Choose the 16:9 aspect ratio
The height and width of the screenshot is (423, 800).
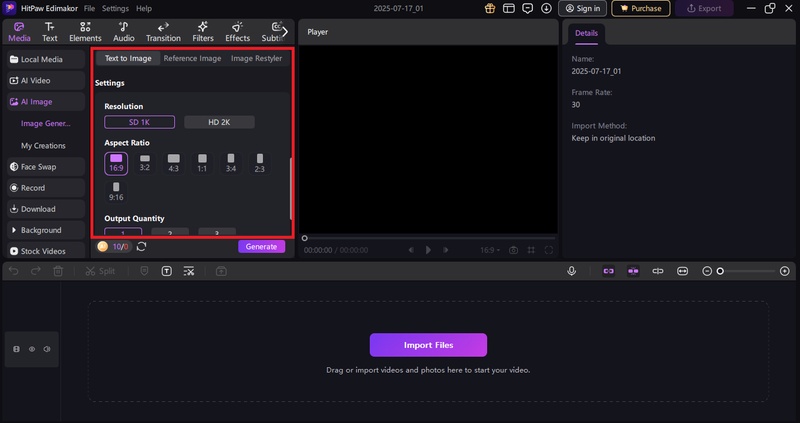pyautogui.click(x=116, y=163)
